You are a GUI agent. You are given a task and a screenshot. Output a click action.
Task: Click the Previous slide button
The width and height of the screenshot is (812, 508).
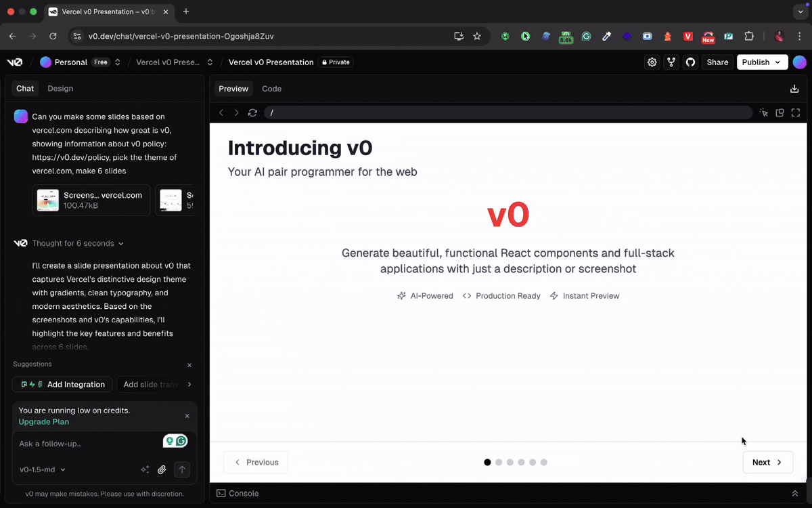256,463
